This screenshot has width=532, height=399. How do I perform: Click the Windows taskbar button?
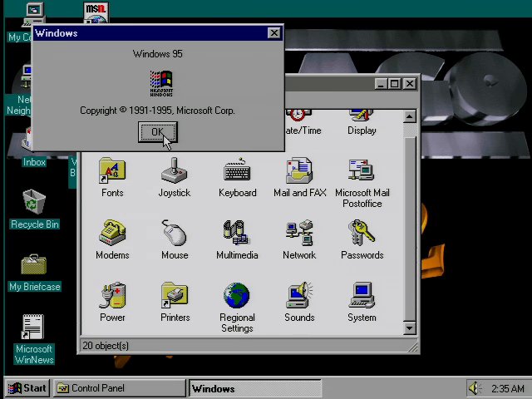[255, 388]
